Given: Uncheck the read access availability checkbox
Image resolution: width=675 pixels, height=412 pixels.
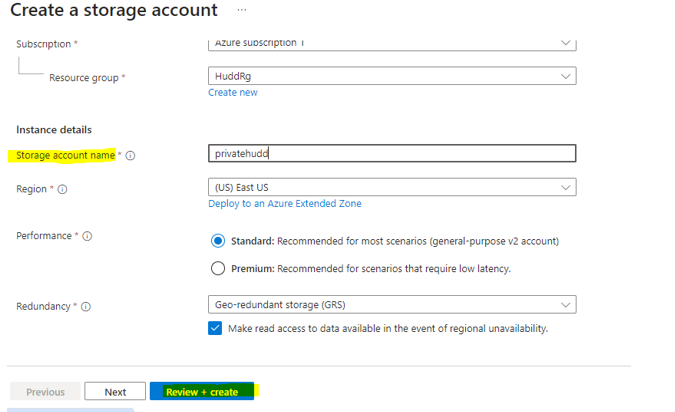Looking at the screenshot, I should click(x=215, y=328).
